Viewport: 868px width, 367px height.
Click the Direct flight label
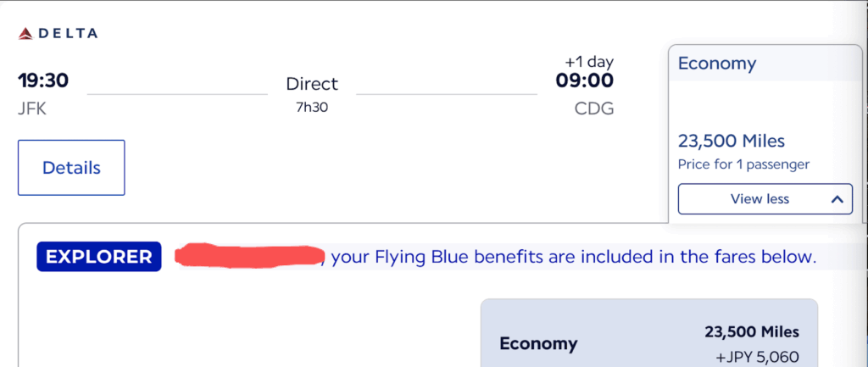tap(312, 84)
